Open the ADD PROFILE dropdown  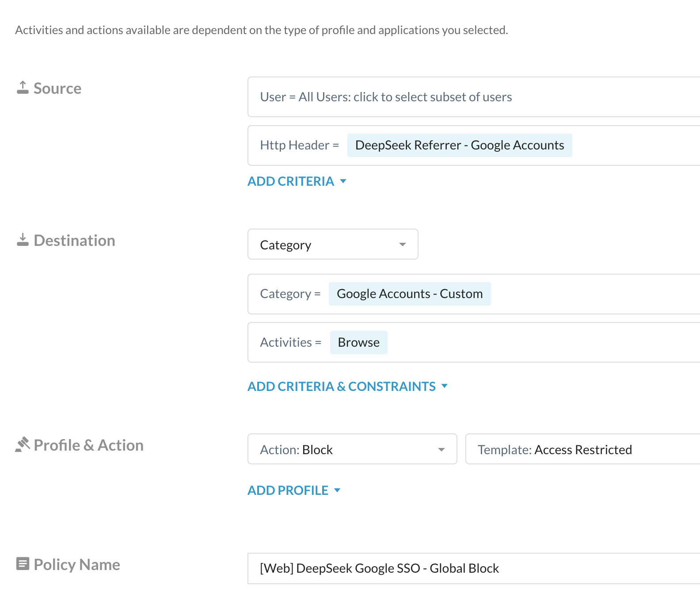[x=294, y=490]
